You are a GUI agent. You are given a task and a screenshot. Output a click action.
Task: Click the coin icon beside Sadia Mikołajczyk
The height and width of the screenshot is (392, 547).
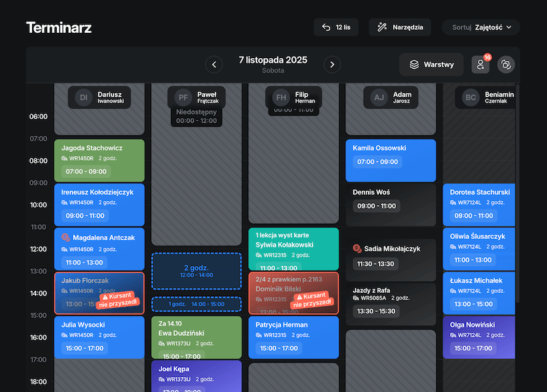(x=357, y=248)
